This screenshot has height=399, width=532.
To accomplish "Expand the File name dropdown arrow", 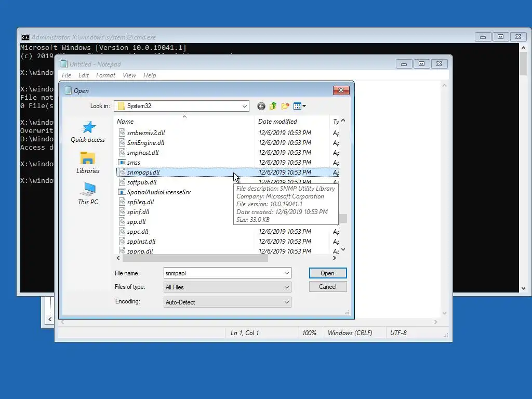I will 287,273.
